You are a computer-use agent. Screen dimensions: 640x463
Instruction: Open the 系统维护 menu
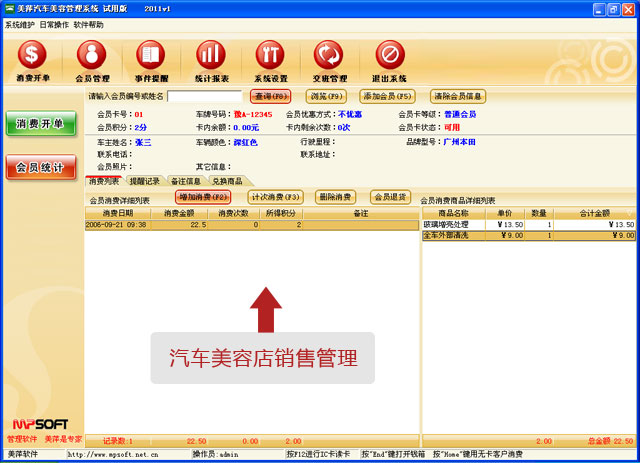(20, 24)
